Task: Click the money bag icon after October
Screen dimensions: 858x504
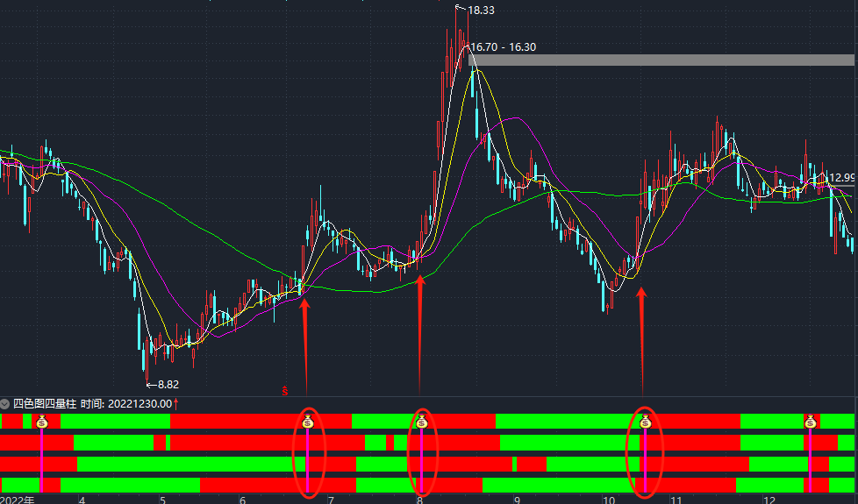Action: 645,422
